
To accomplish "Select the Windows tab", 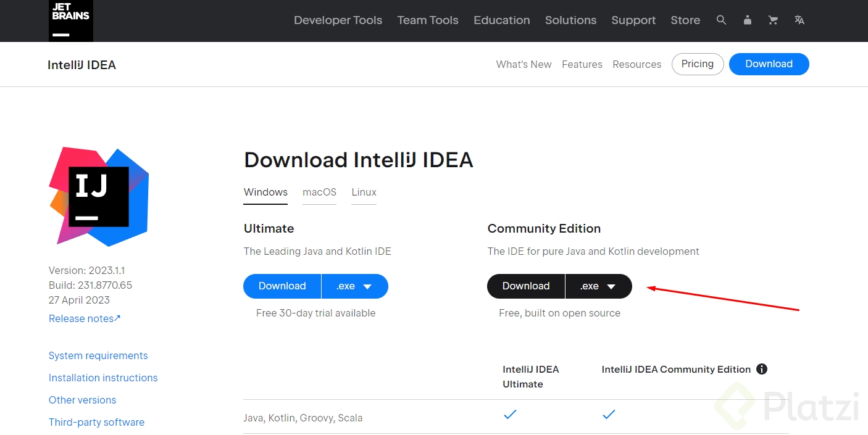I will tap(265, 192).
